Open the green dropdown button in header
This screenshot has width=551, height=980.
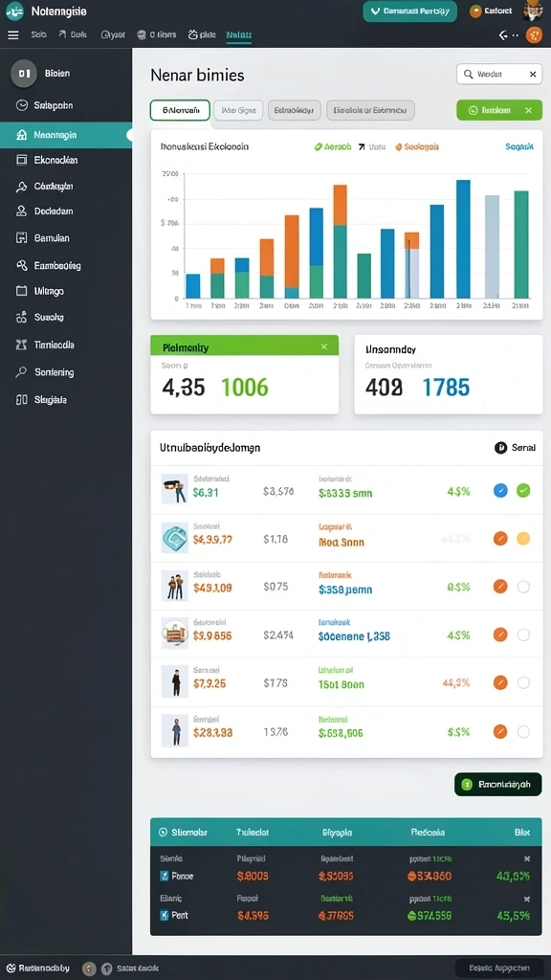click(409, 11)
